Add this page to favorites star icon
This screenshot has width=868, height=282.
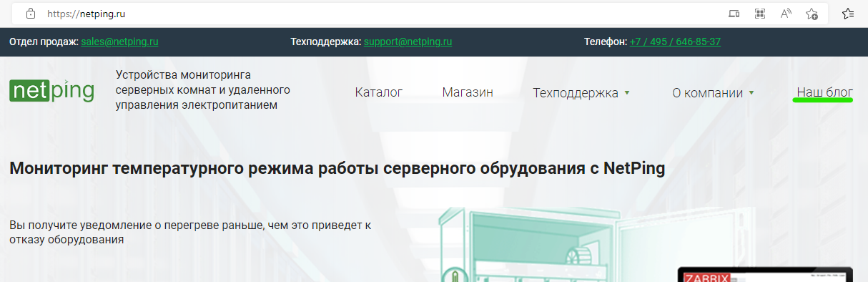pos(812,13)
